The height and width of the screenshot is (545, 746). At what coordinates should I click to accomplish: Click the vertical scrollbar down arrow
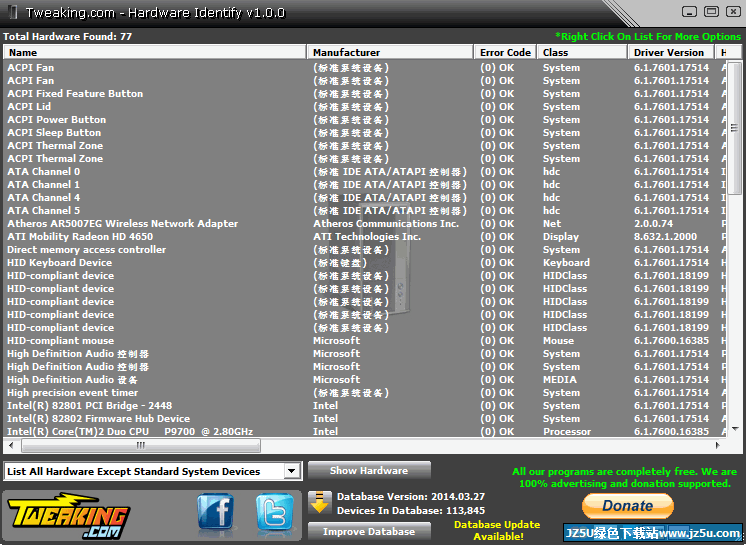734,429
